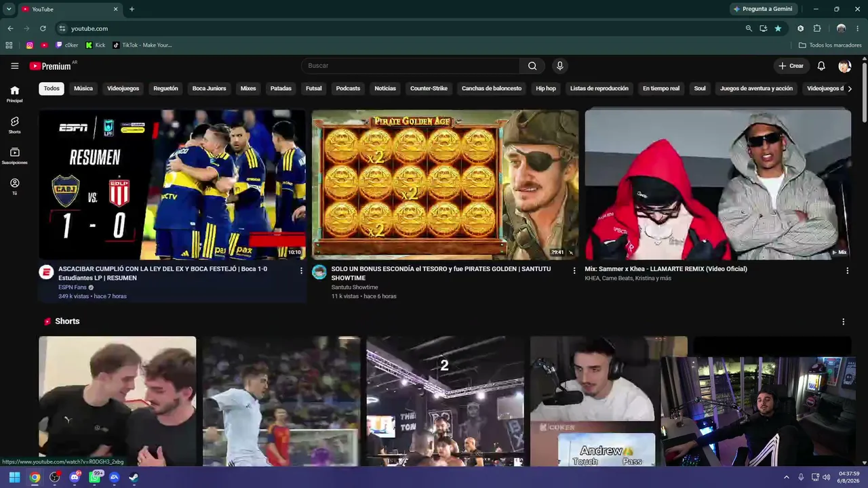The width and height of the screenshot is (868, 488).
Task: Open Steam from the taskbar
Action: (x=134, y=477)
